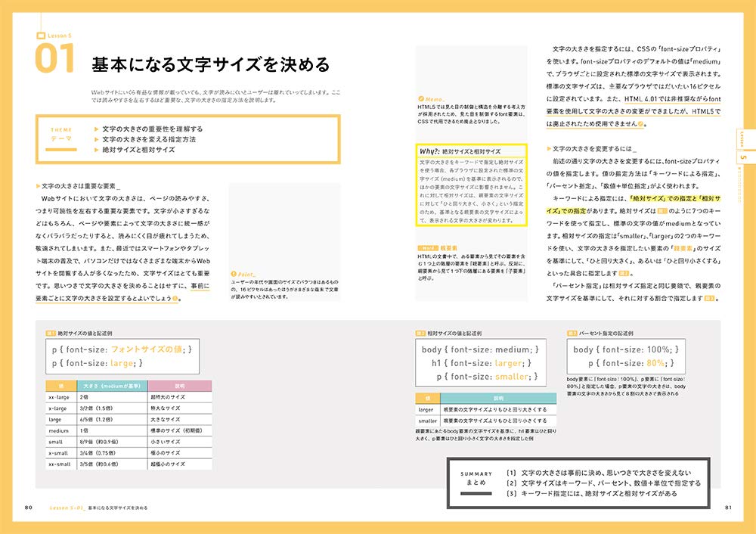Viewport: 756px width, 534px height.
Task: Click the footer text Lesson 5-01_
Action: point(67,508)
